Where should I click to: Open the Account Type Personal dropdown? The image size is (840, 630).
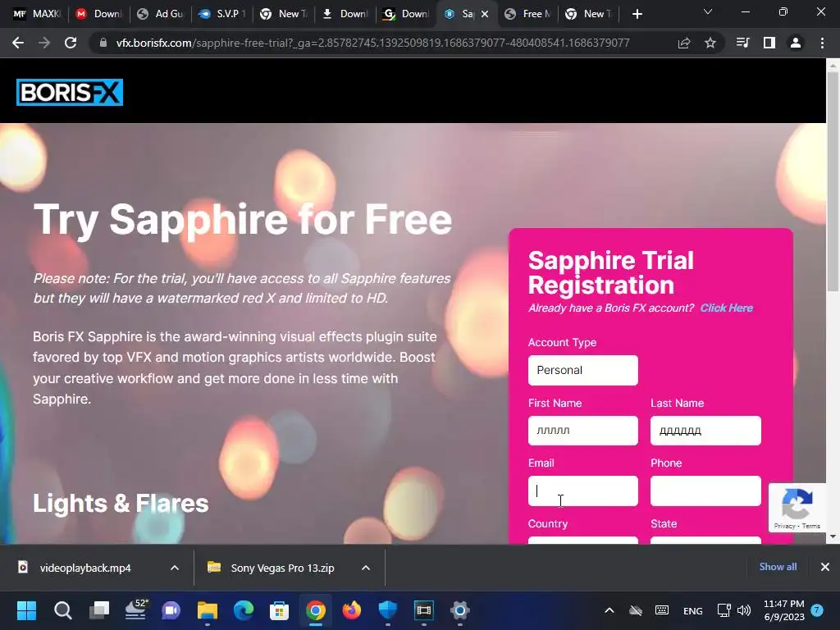pos(583,370)
